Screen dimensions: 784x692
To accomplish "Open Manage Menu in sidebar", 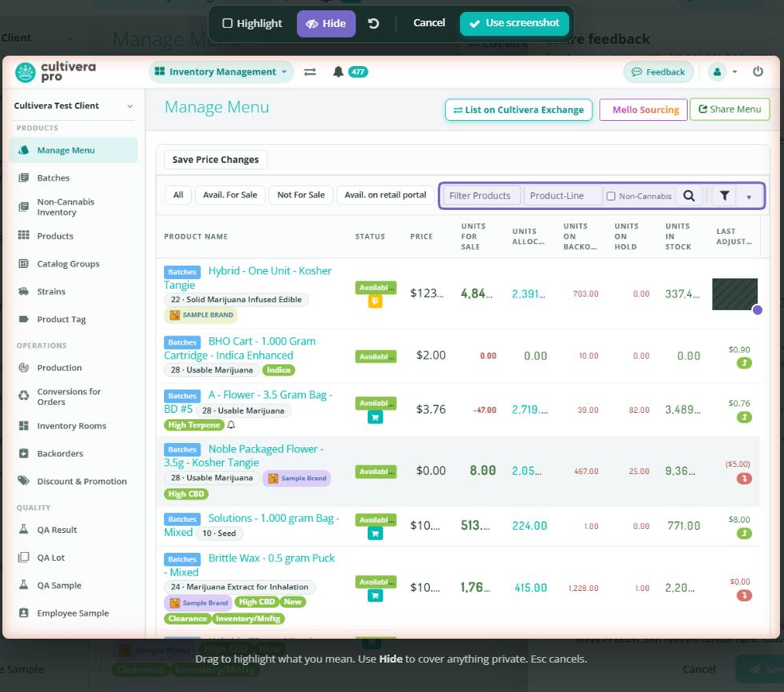I will 73,150.
